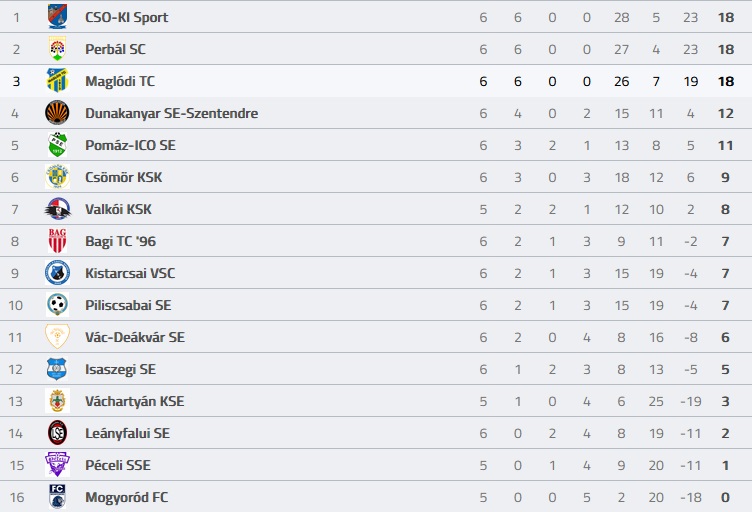Open the Dunakanyar SE-Szentendre team name
This screenshot has height=512, width=752.
click(171, 113)
